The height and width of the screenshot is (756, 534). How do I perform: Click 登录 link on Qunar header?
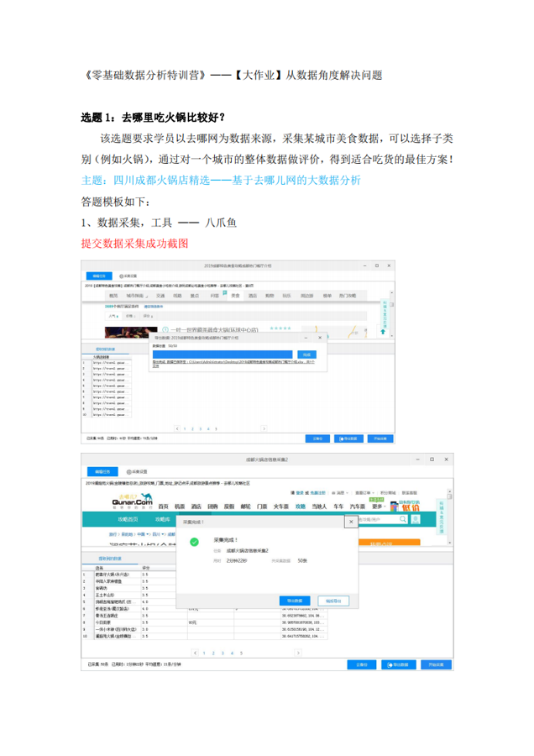point(299,493)
